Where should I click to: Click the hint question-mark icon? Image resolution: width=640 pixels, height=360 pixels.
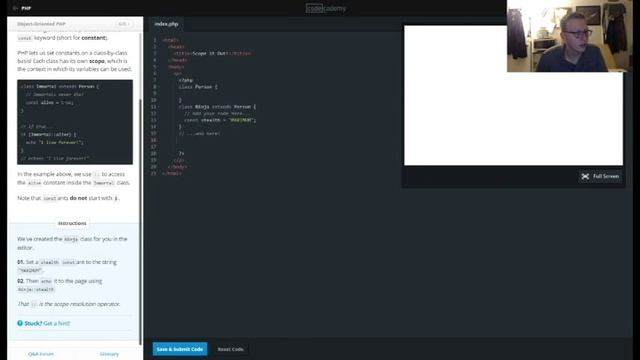[20, 323]
